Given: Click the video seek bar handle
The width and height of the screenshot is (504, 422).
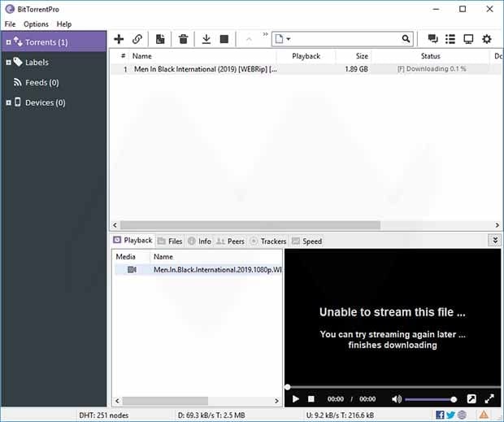Looking at the screenshot, I should [x=288, y=387].
